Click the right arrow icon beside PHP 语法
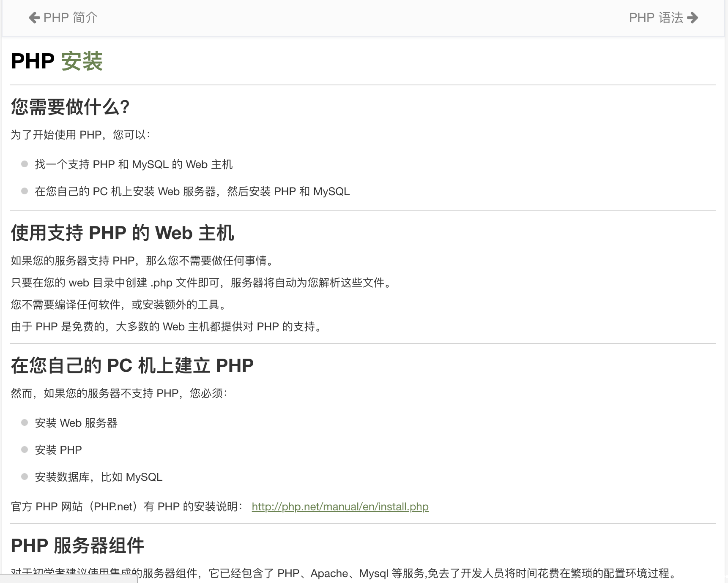The height and width of the screenshot is (583, 728). point(692,18)
